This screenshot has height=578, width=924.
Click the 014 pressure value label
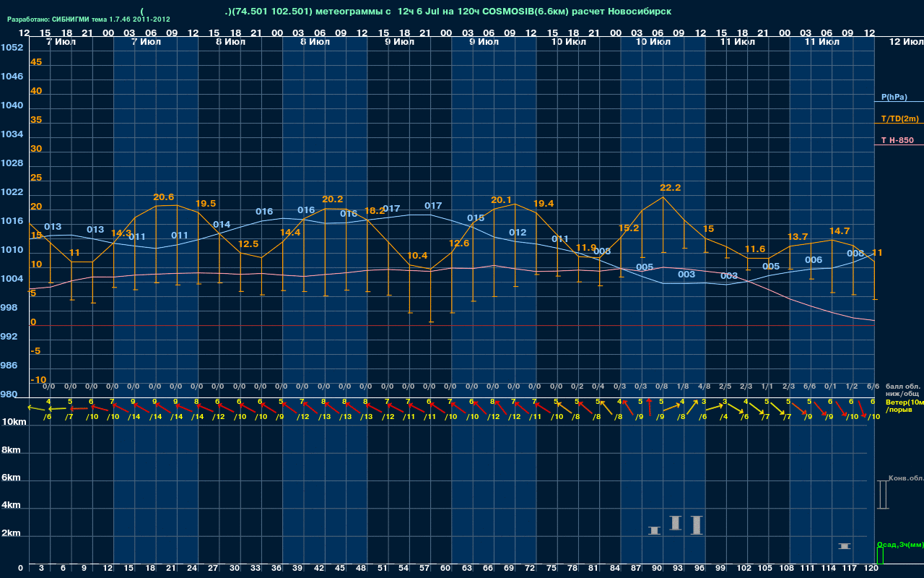click(222, 224)
